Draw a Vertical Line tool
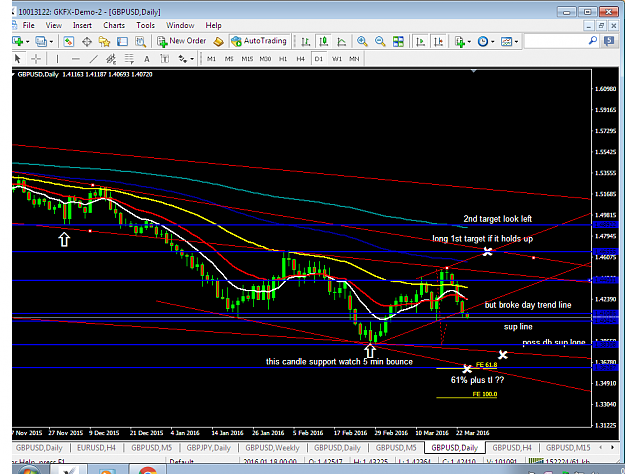Screen dimensions: 625x474 pyautogui.click(x=57, y=59)
